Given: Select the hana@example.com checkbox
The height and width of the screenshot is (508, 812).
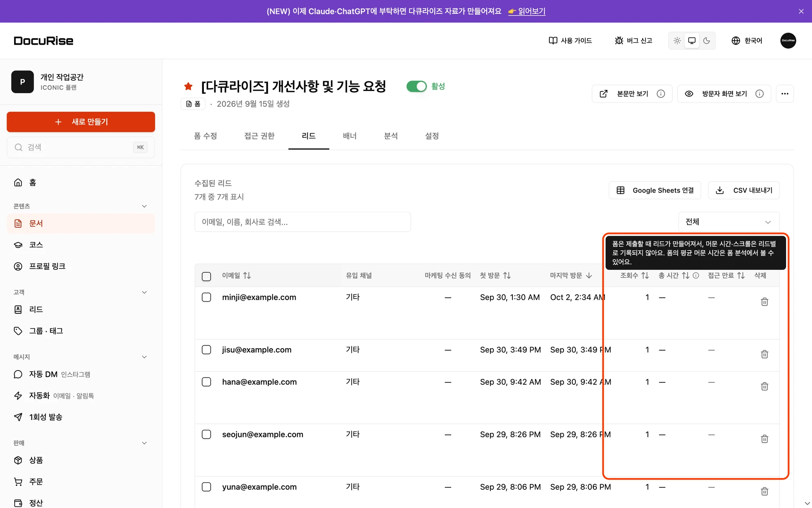Looking at the screenshot, I should coord(206,382).
